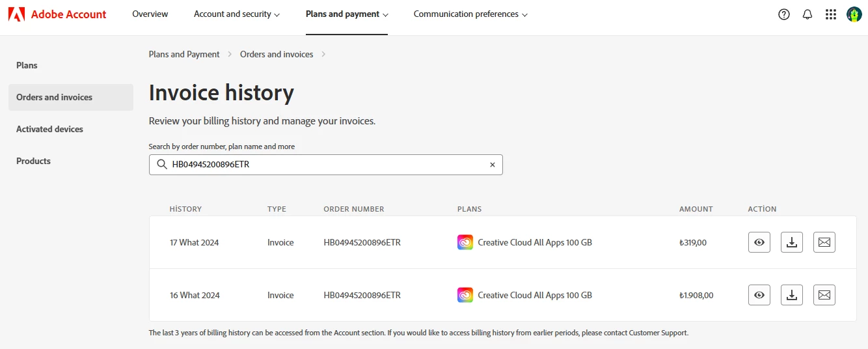Open the user profile avatar

click(854, 14)
